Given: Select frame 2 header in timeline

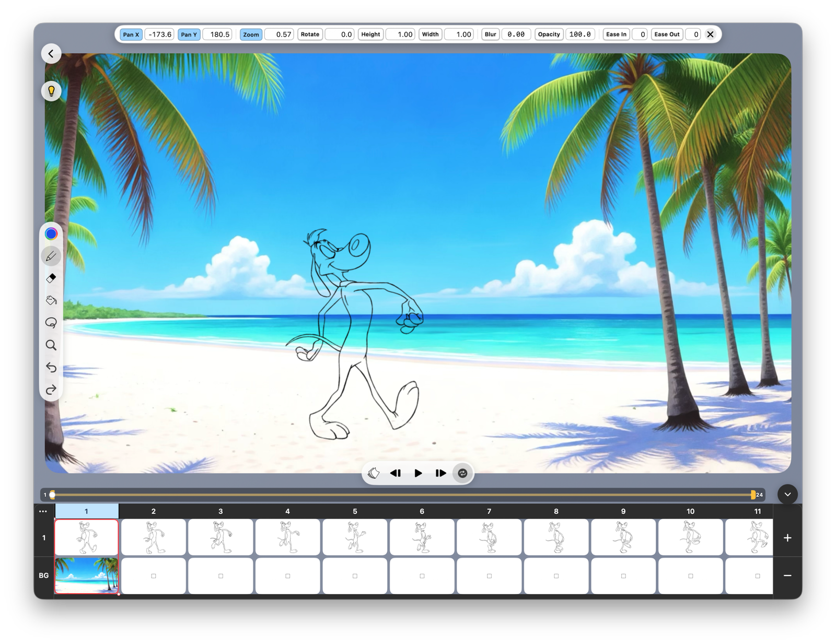Looking at the screenshot, I should (154, 511).
